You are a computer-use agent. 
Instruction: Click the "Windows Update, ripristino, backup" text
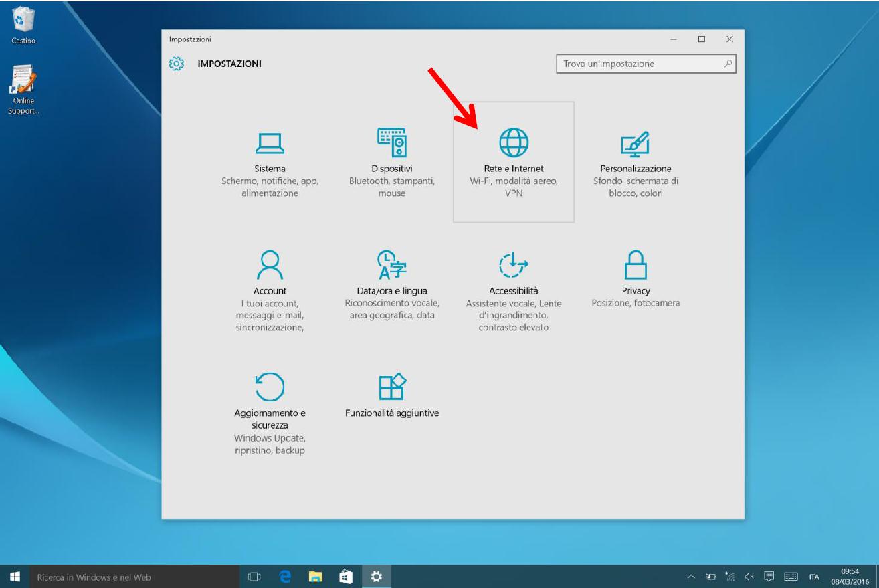pyautogui.click(x=270, y=444)
